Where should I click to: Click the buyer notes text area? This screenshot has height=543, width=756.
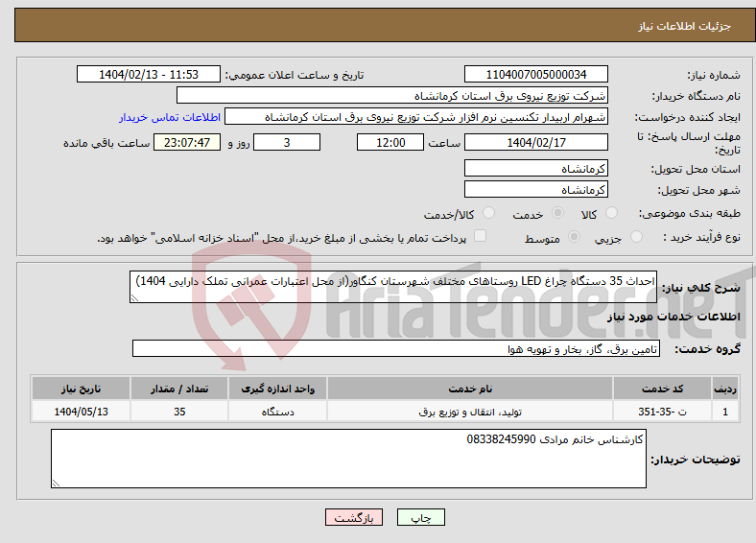[x=348, y=459]
